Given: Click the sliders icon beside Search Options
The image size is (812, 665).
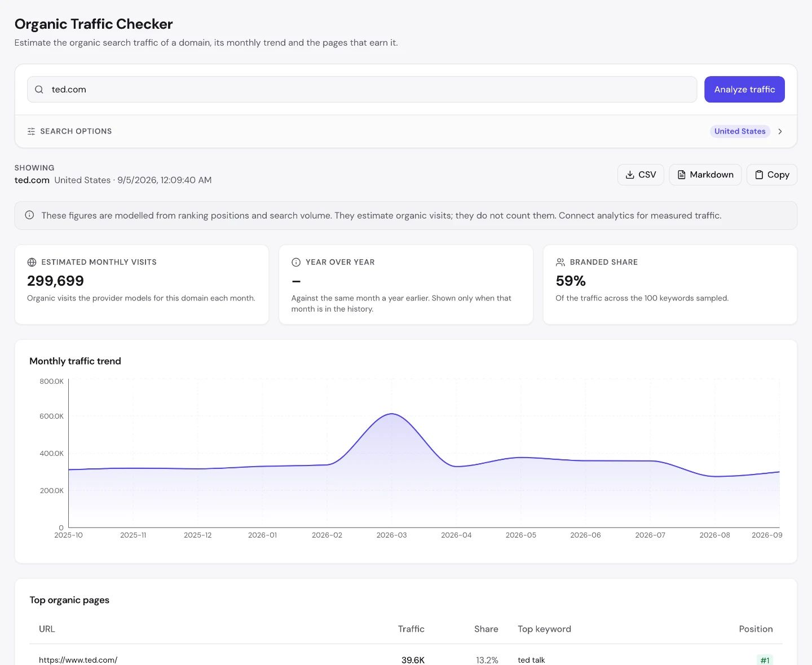Looking at the screenshot, I should click(x=31, y=131).
